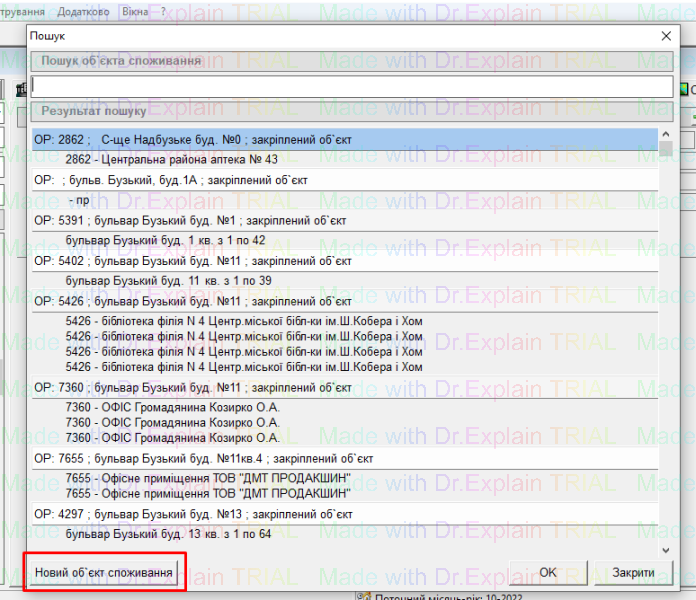Screen dimensions: 696x600
Task: Close the Пошук dialog with X
Action: pos(667,36)
